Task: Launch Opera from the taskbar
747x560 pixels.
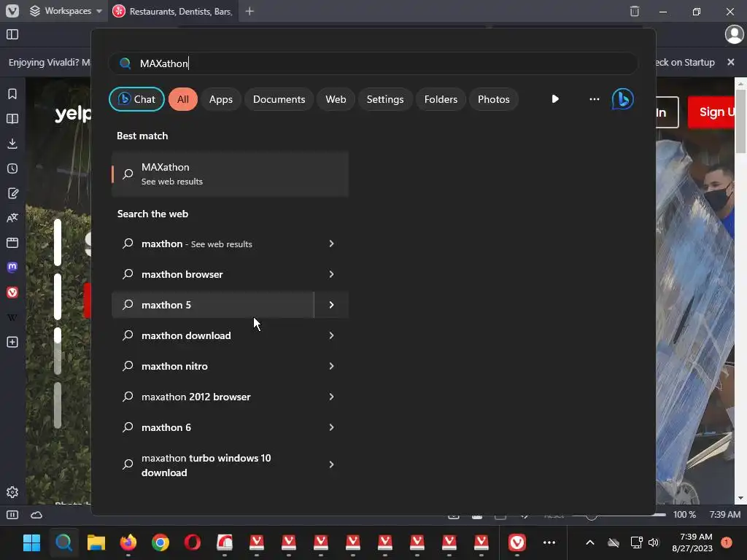Action: point(193,542)
